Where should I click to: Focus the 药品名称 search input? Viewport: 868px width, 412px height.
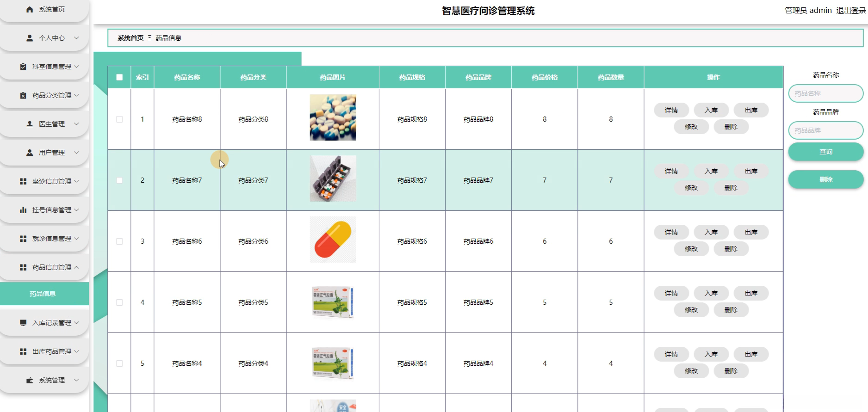click(826, 93)
